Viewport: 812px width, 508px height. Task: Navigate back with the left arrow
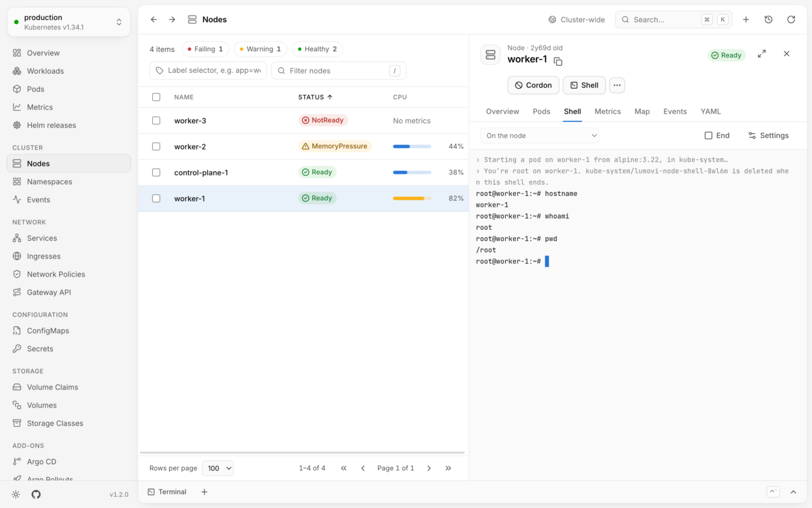point(154,20)
